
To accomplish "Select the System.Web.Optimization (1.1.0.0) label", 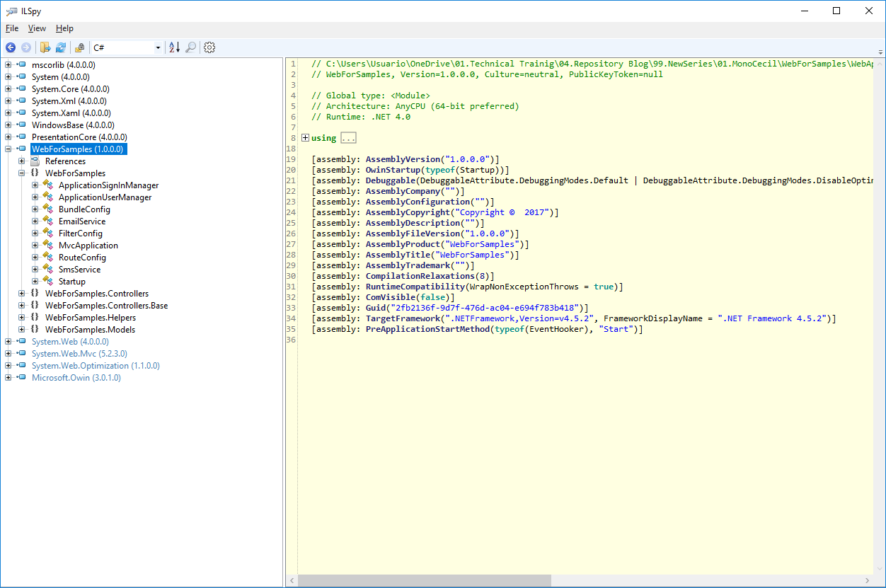I will (x=96, y=366).
